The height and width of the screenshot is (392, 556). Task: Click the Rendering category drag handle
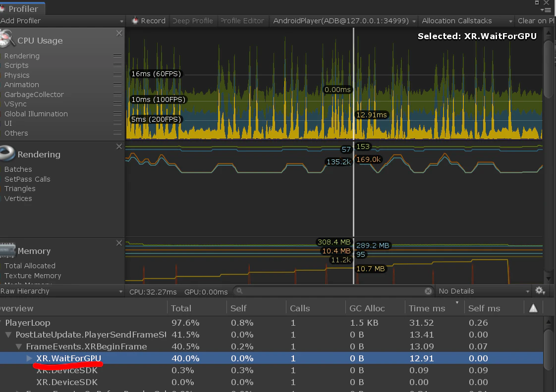coord(117,55)
